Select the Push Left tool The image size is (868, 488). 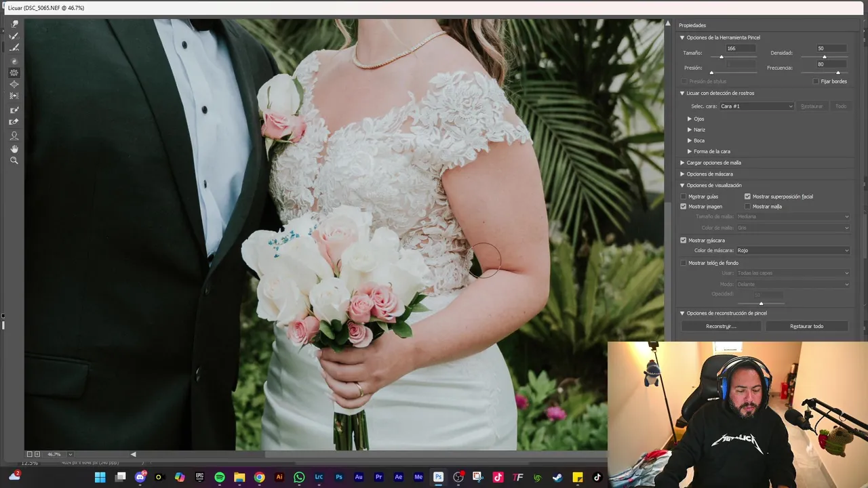(14, 96)
